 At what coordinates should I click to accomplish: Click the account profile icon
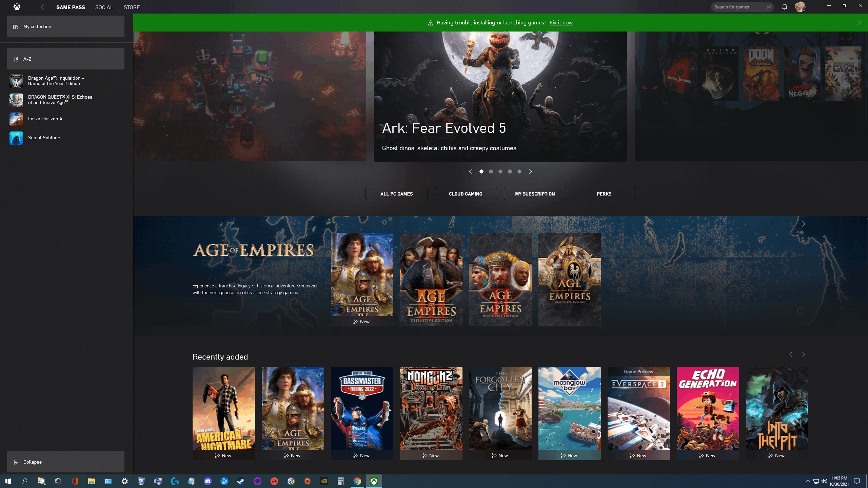(800, 6)
